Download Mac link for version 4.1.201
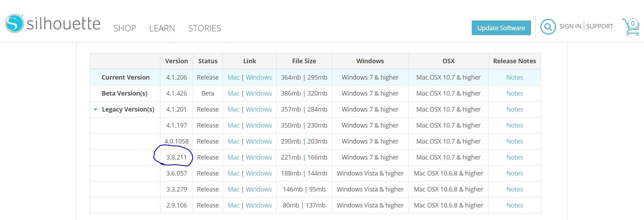This screenshot has width=644, height=220. click(233, 109)
